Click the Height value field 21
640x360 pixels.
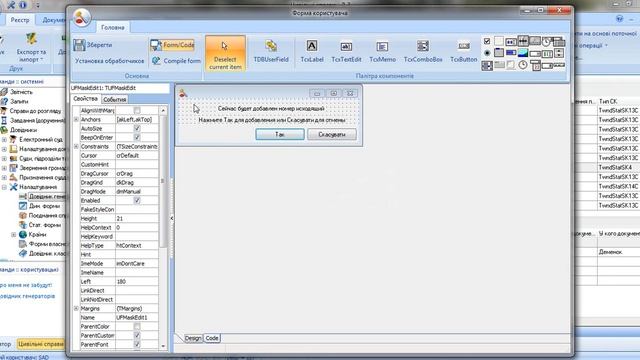coord(137,219)
